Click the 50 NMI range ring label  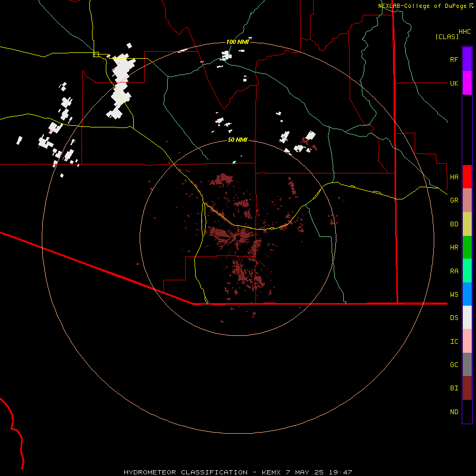(x=237, y=140)
